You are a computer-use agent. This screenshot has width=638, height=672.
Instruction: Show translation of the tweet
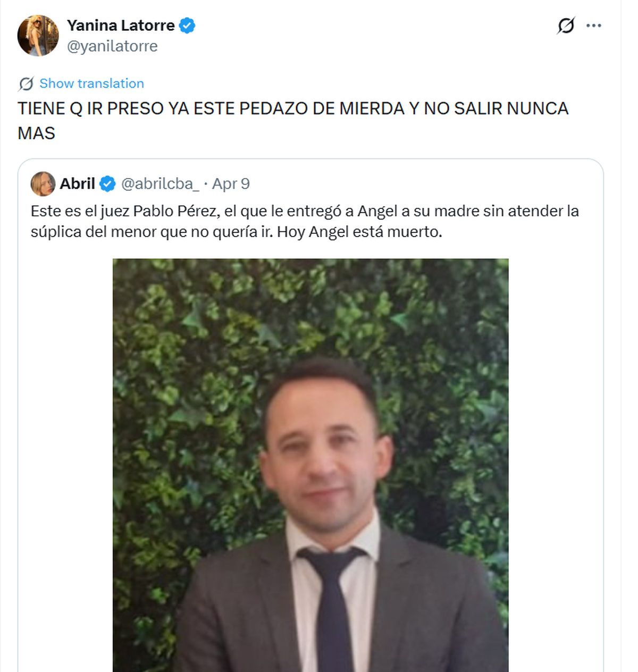coord(91,83)
